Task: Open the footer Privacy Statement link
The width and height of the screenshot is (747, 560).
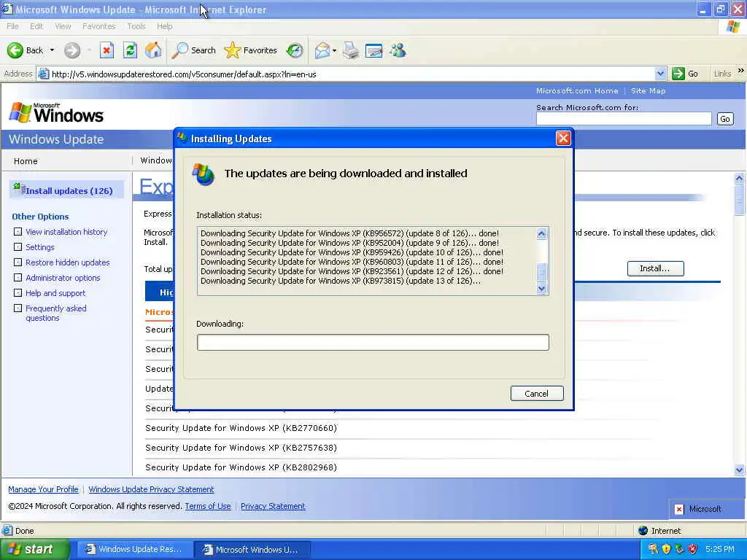Action: [273, 506]
